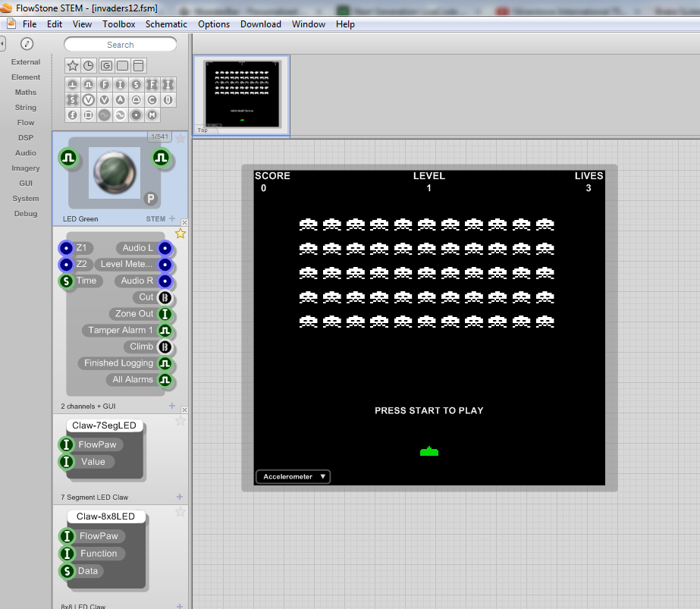700x609 pixels.
Task: Toggle the round F connector filter
Action: click(x=105, y=84)
